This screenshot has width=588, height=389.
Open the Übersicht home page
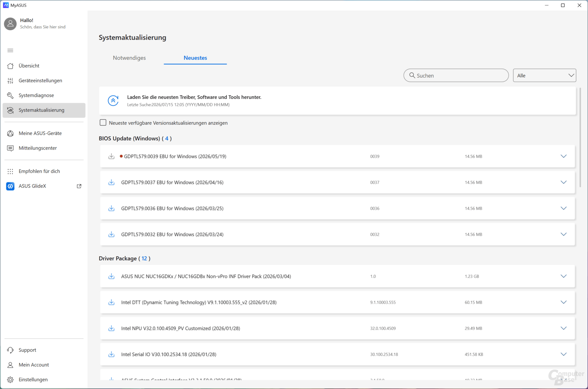44,66
